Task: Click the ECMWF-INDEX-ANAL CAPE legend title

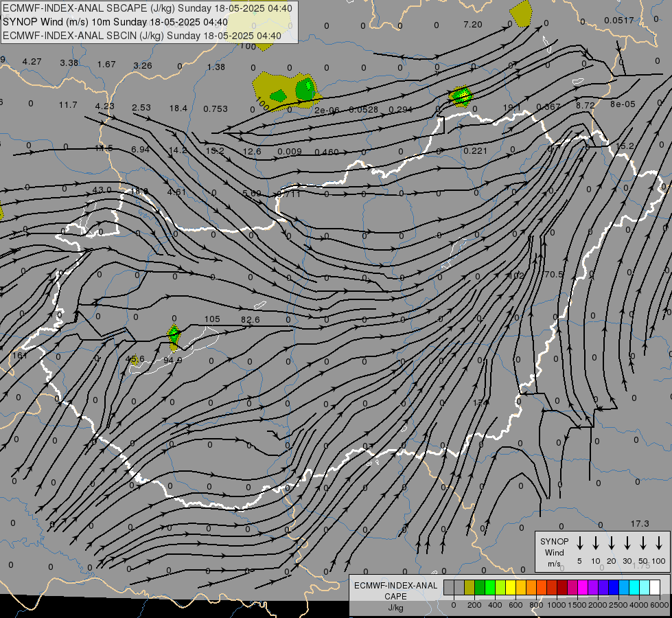Action: (x=395, y=591)
